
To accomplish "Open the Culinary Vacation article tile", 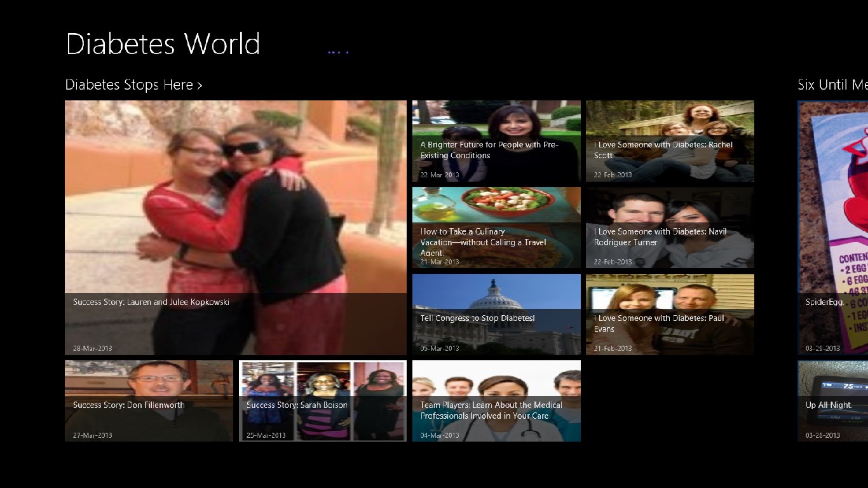I will 496,227.
